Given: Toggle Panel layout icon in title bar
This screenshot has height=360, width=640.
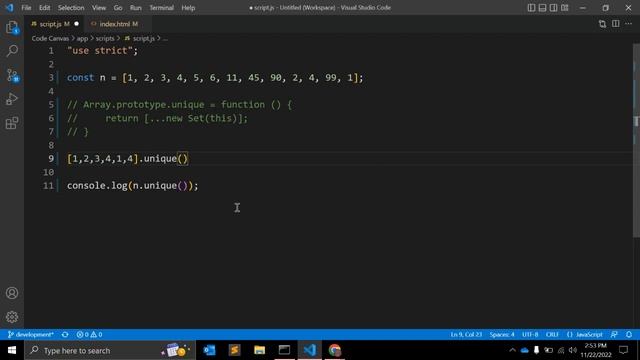Looking at the screenshot, I should point(542,8).
